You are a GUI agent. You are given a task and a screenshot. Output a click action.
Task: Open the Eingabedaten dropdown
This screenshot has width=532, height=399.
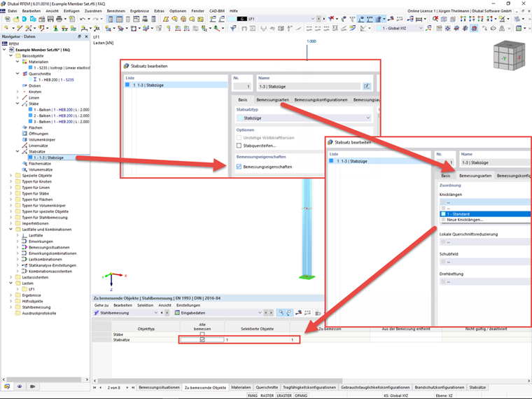point(218,313)
